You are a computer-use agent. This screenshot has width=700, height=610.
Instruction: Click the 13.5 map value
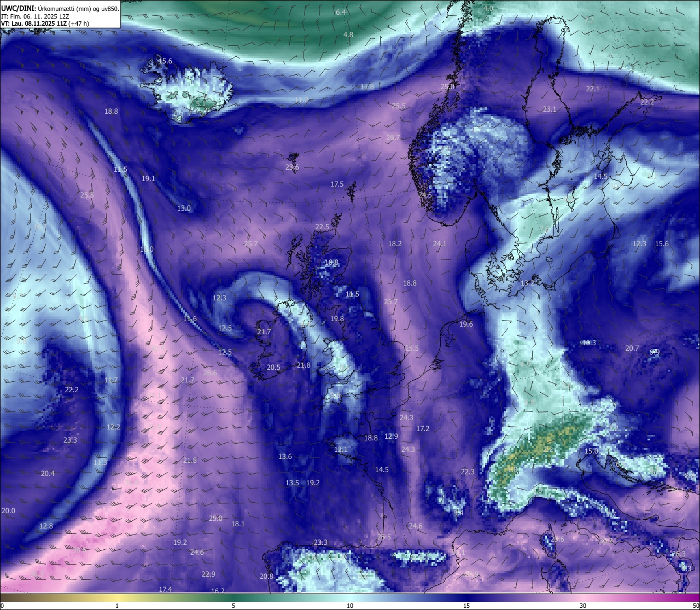(292, 483)
